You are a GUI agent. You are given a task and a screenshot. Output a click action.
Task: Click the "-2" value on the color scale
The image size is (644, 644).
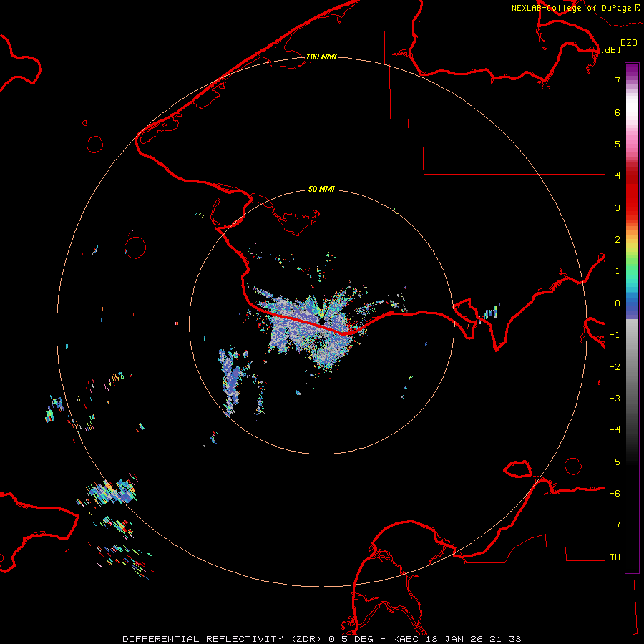click(615, 367)
